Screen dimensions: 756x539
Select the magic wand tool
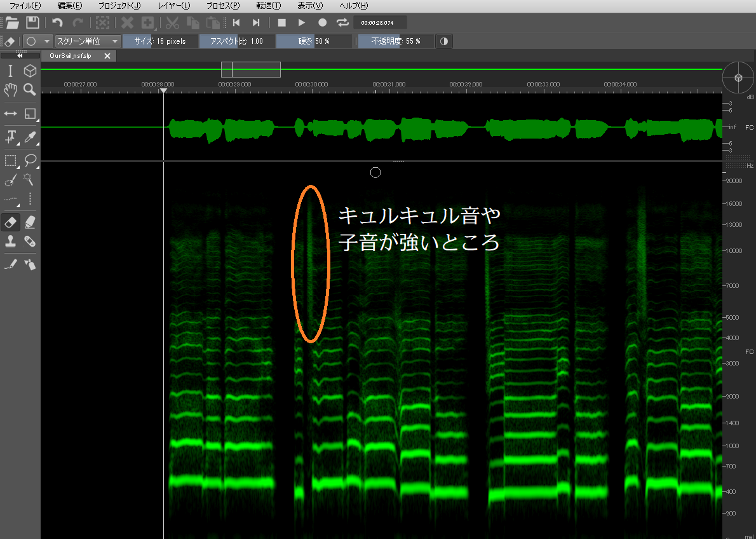(30, 180)
